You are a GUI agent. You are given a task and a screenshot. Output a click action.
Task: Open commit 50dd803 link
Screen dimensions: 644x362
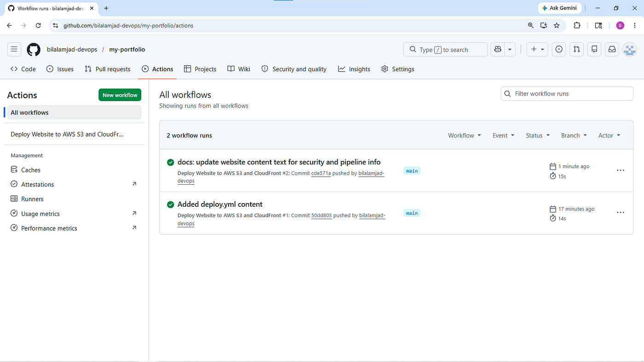tap(322, 215)
